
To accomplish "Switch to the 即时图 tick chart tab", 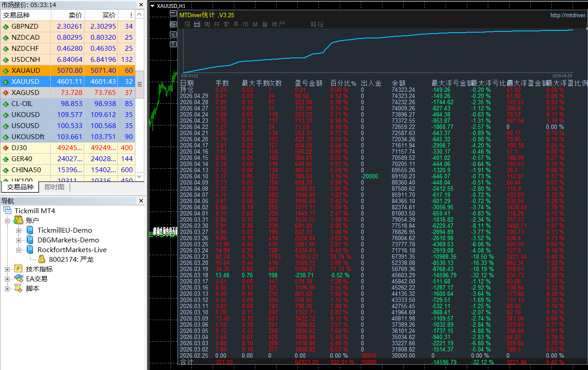I will pos(54,187).
